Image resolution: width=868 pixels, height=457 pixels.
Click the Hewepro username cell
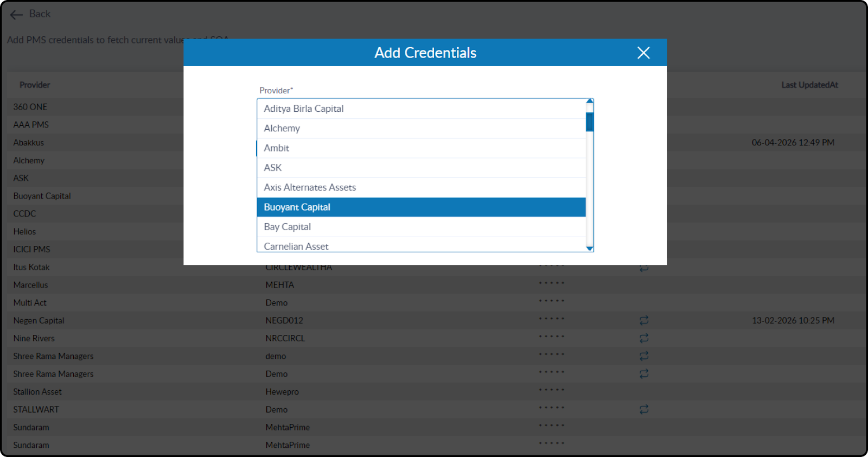282,392
